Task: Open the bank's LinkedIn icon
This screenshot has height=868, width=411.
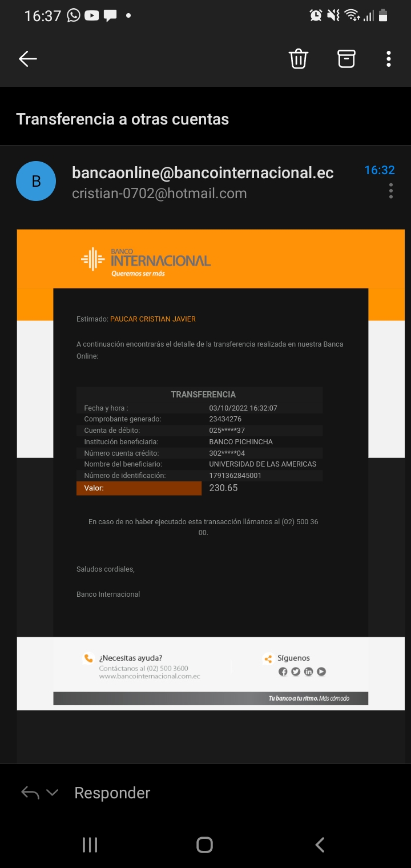Action: click(x=308, y=672)
